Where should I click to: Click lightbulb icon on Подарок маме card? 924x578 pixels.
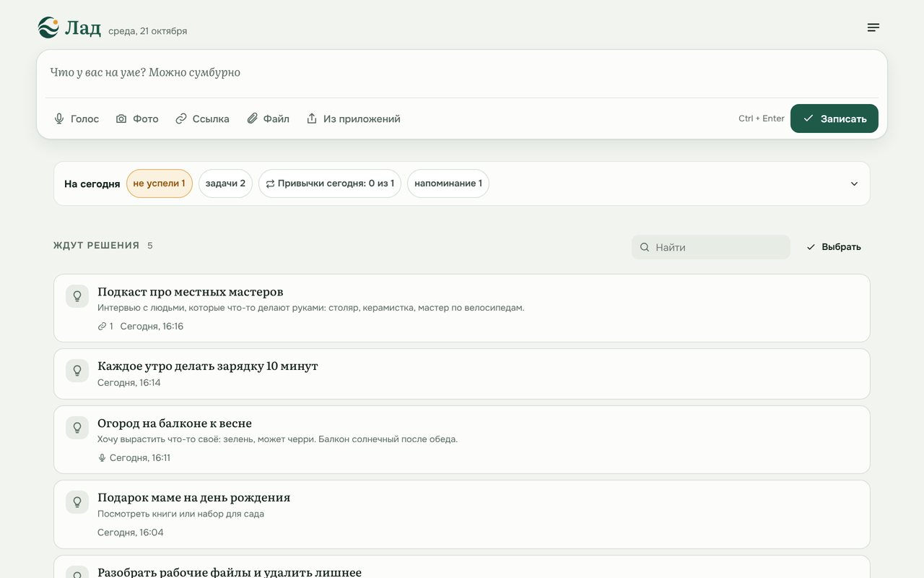coord(77,502)
